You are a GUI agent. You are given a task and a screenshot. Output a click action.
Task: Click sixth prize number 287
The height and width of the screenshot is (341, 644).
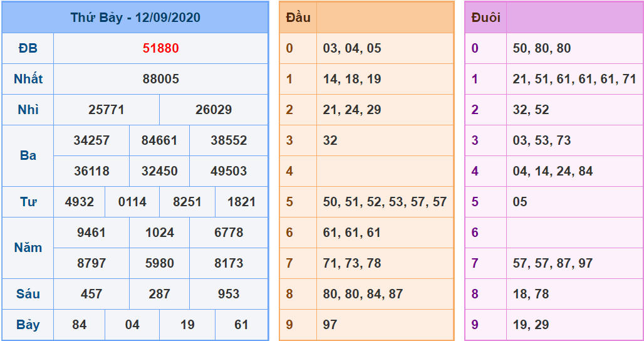pyautogui.click(x=159, y=294)
